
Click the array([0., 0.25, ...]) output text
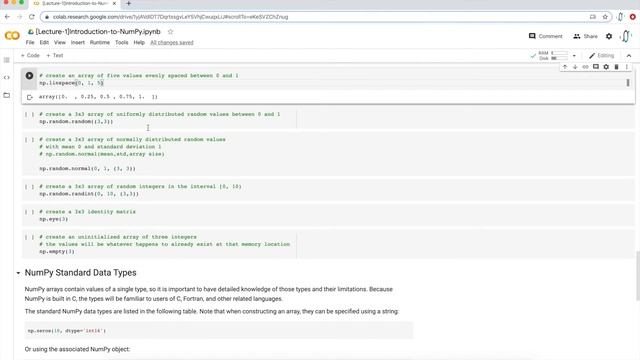98,97
